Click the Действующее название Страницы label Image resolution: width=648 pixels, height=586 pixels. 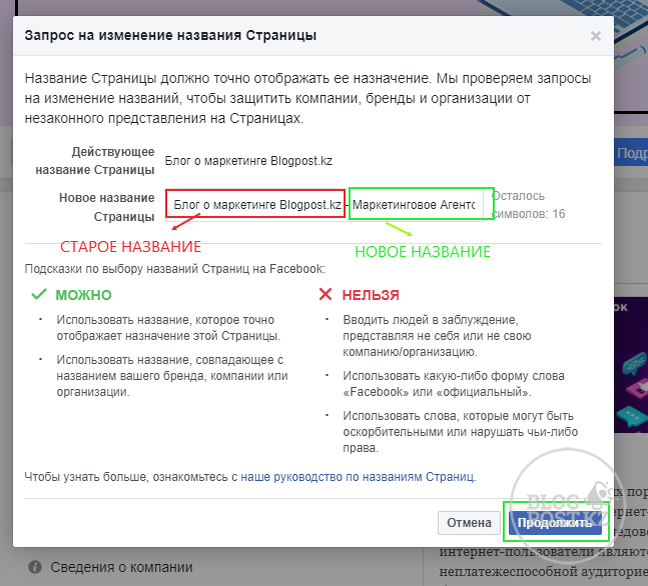[x=95, y=160]
